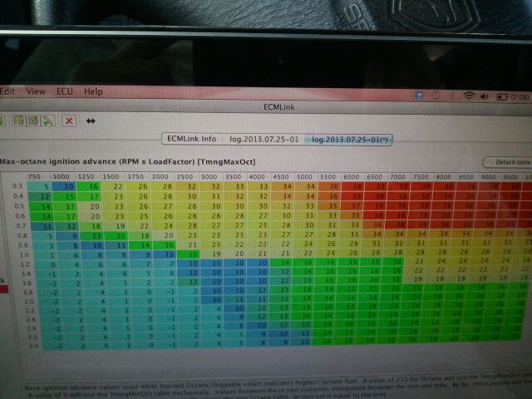Select the 5000 RPM column header
This screenshot has width=532, height=399.
point(305,178)
